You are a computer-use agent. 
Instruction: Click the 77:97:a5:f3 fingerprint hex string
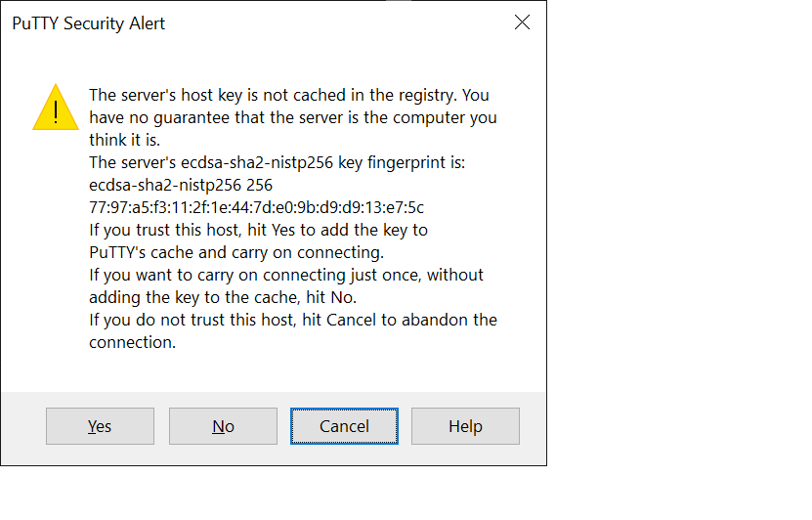point(256,207)
